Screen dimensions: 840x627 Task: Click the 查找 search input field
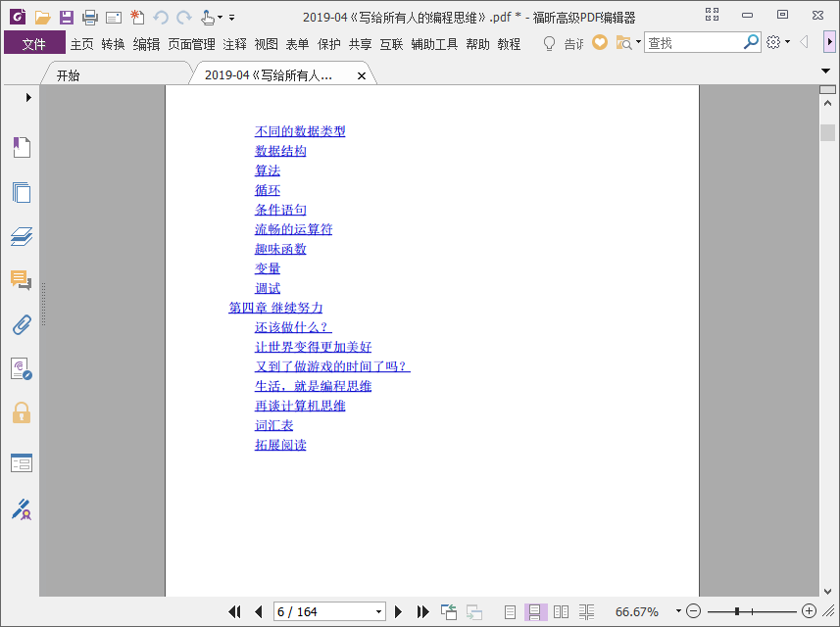pos(694,42)
